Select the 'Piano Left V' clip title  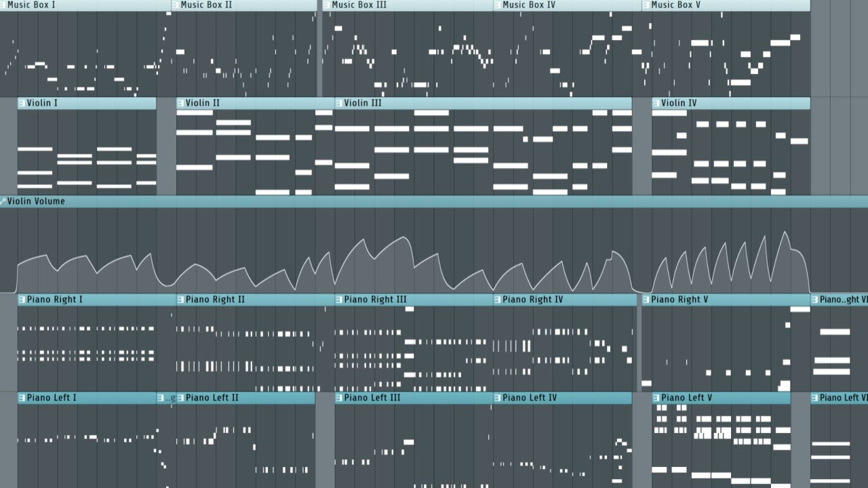click(687, 398)
